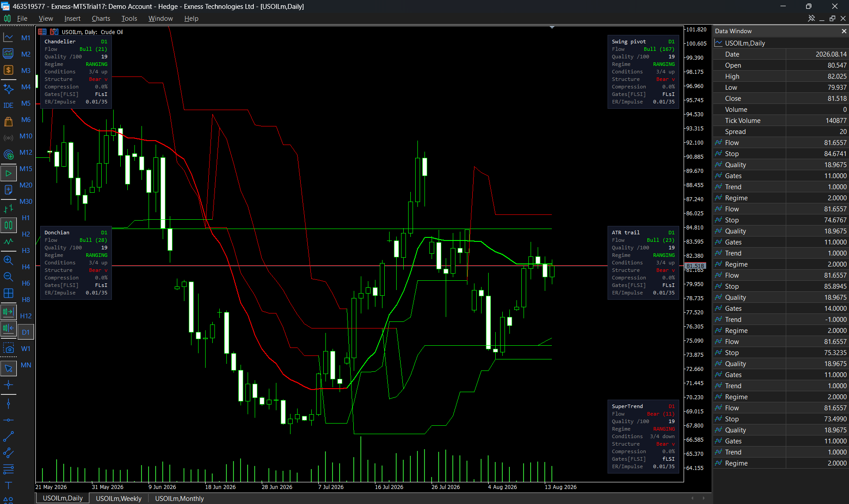This screenshot has height=504, width=849.
Task: Select the crosshair tool
Action: pyautogui.click(x=8, y=385)
